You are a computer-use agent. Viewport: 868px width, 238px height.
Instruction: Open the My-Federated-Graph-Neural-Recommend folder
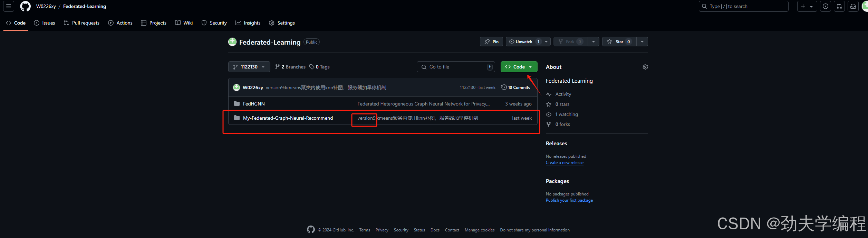pyautogui.click(x=288, y=118)
